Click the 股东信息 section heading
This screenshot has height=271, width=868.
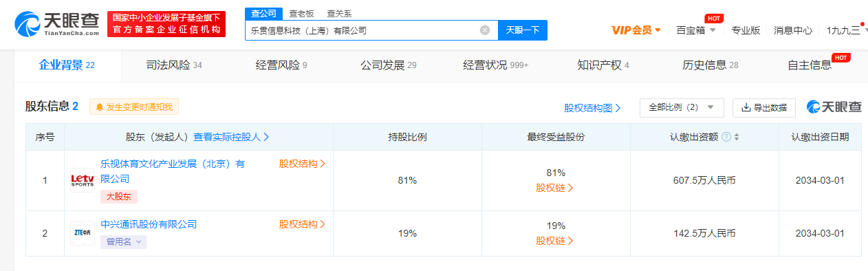(52, 107)
